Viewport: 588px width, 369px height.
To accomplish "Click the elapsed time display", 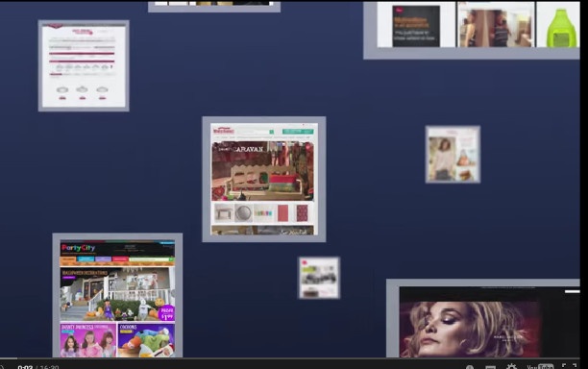I will pyautogui.click(x=25, y=367).
